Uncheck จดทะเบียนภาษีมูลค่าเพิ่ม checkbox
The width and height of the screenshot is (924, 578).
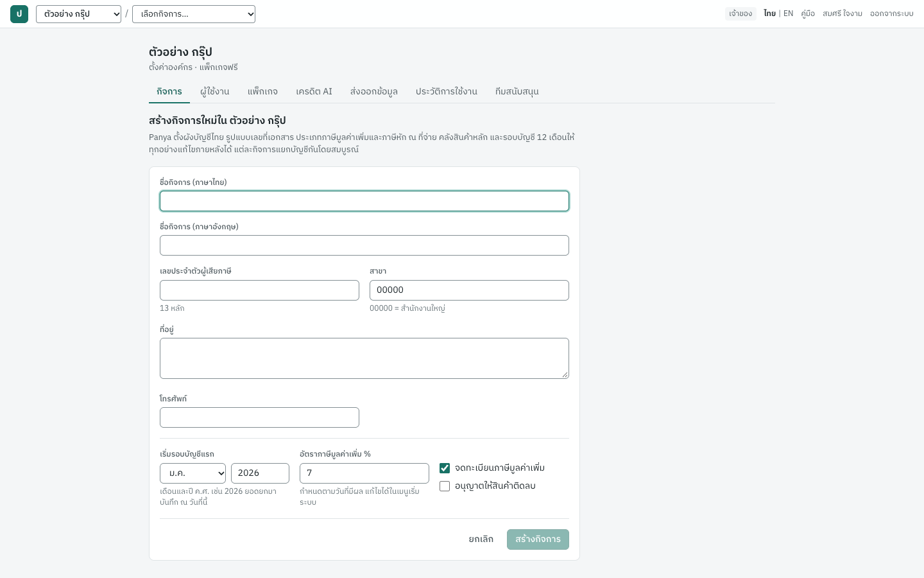[445, 468]
